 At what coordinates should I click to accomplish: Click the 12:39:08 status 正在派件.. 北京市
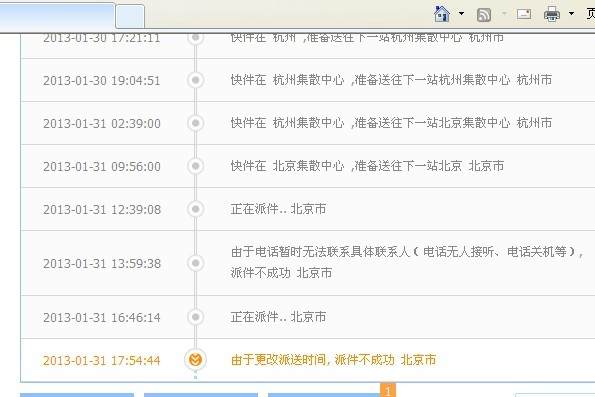[278, 209]
